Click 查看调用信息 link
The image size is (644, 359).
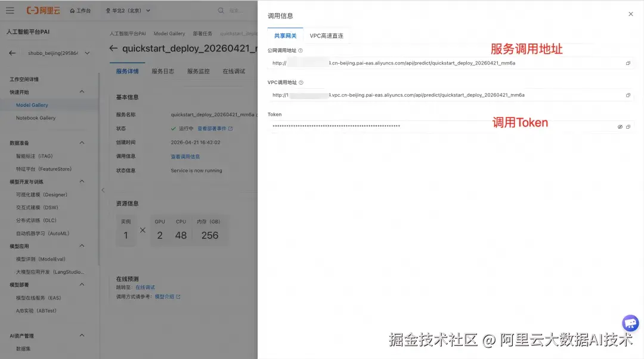tap(185, 156)
